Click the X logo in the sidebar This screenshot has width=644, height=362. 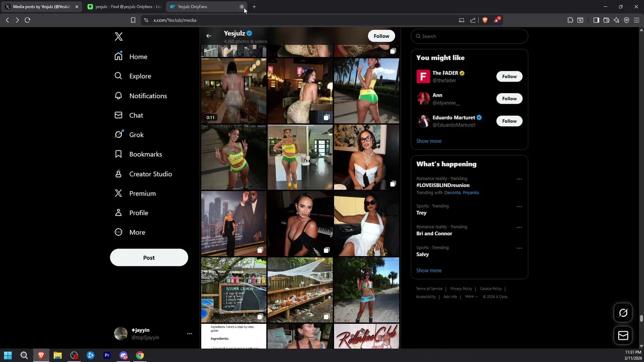pyautogui.click(x=118, y=37)
